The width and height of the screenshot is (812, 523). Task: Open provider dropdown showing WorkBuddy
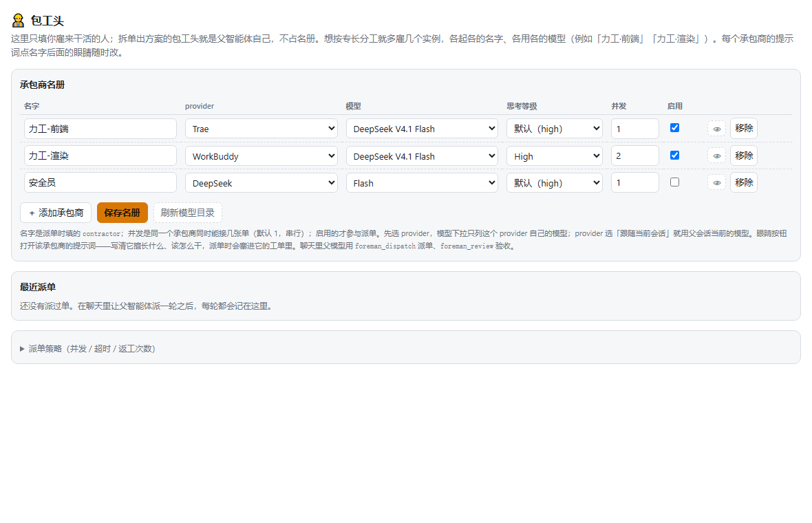(261, 156)
